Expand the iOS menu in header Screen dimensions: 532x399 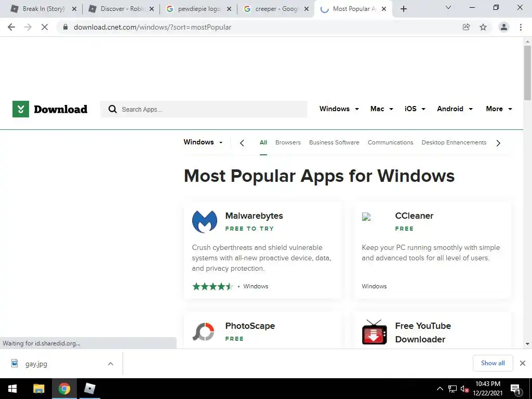pyautogui.click(x=415, y=109)
